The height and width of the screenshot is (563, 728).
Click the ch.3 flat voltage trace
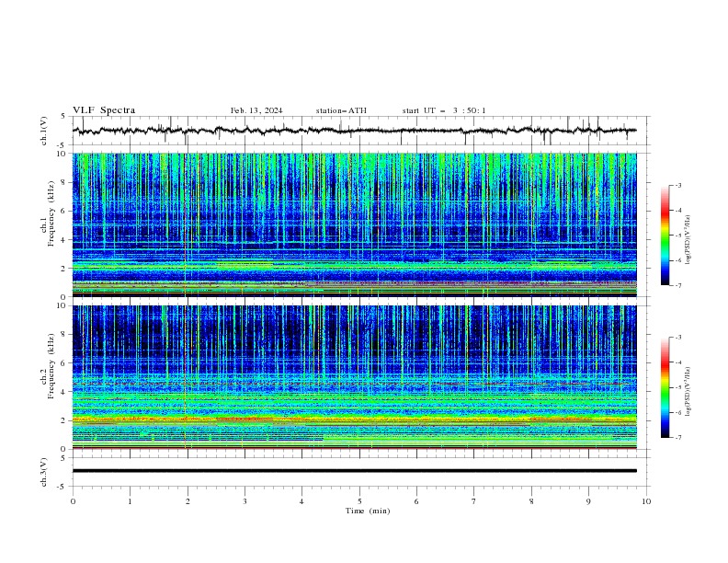tap(354, 471)
